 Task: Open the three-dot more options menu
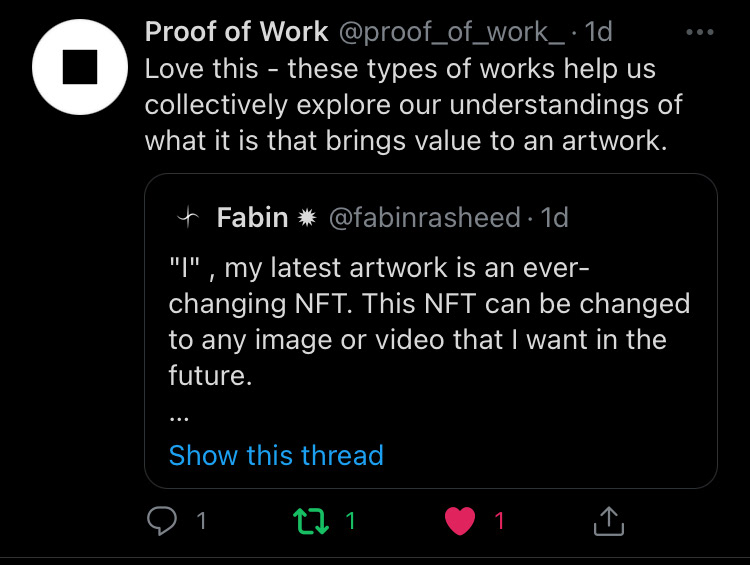[700, 32]
